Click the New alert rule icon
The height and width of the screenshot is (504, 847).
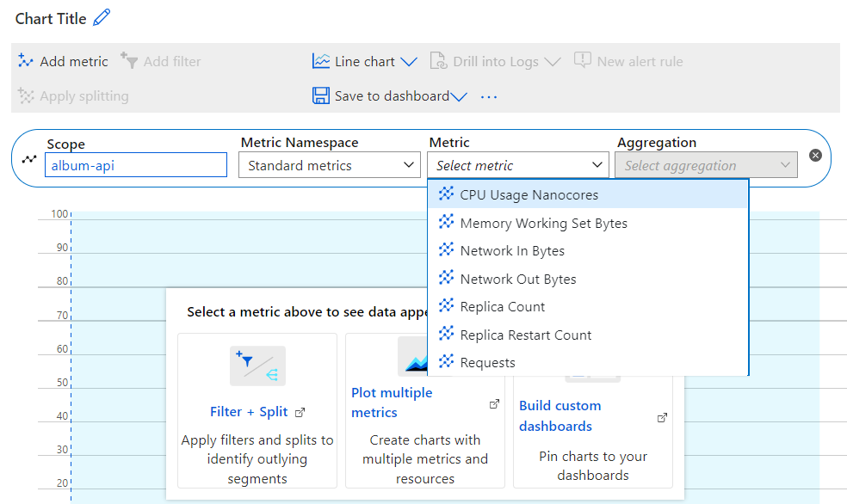click(x=582, y=60)
